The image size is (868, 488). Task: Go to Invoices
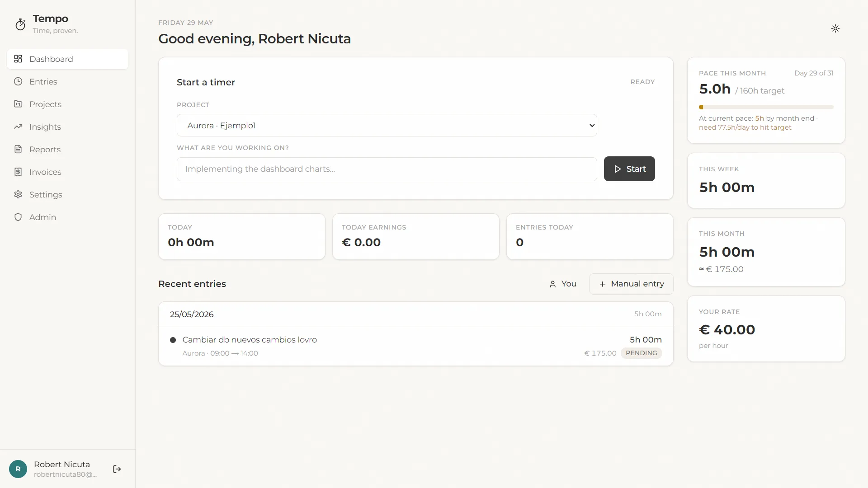67,172
